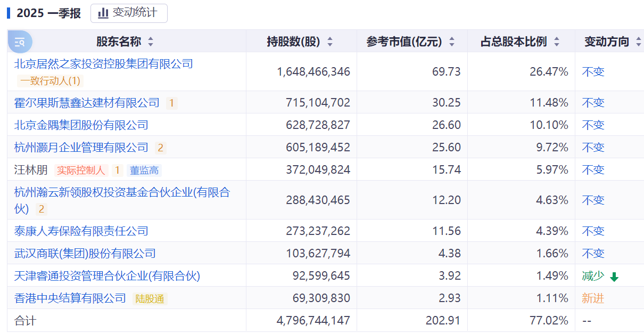644x333 pixels.
Task: Select market value 30.25
Action: (447, 103)
